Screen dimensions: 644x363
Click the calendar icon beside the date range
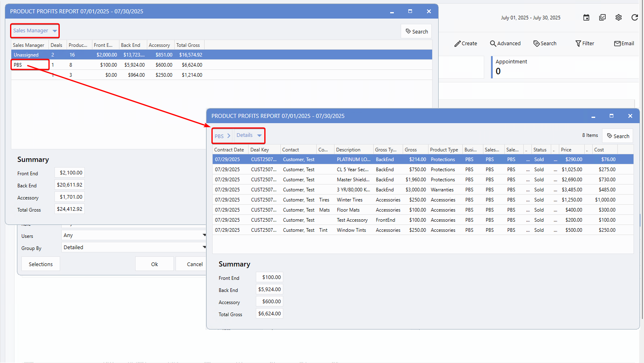(586, 17)
